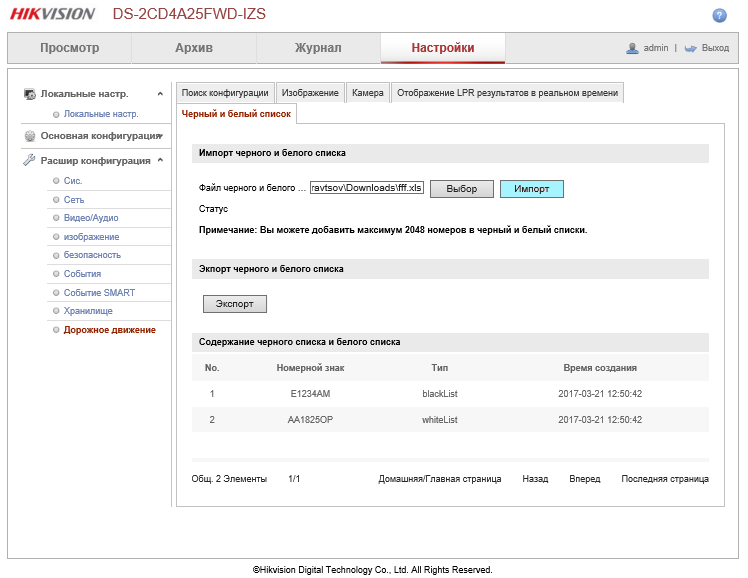Click the Основная конфигурация gear icon
Screen dimensions: 748x578
coord(30,136)
